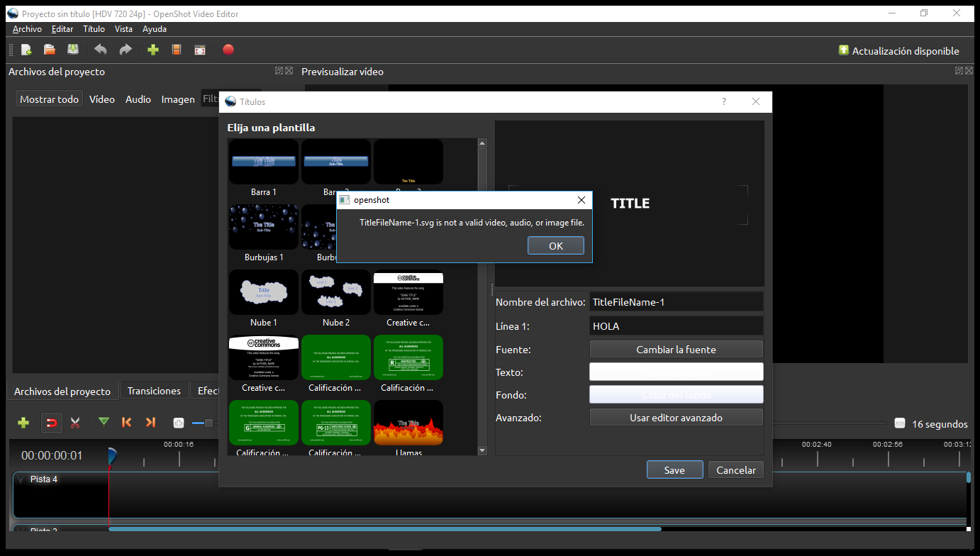Image resolution: width=980 pixels, height=556 pixels.
Task: Close the Previsualizar vídeo panel
Action: [x=969, y=71]
